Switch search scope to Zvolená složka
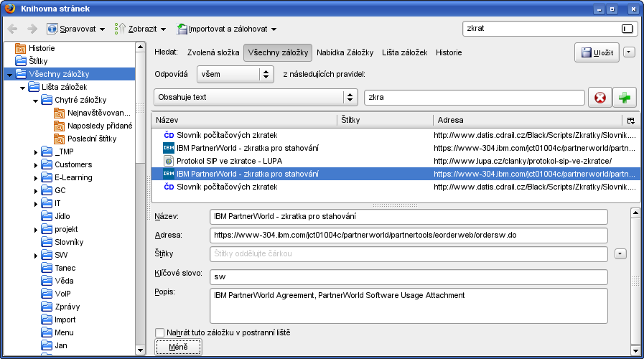This screenshot has width=644, height=359. click(213, 52)
